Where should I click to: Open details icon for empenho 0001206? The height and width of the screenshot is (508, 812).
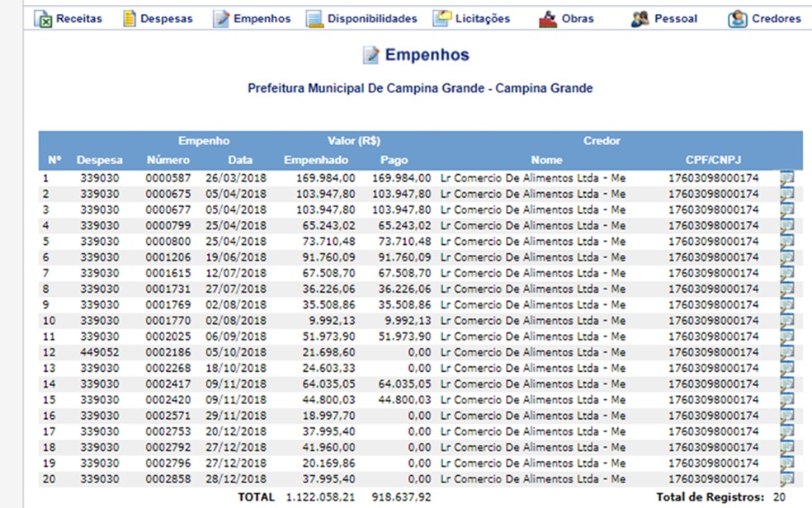coord(786,257)
